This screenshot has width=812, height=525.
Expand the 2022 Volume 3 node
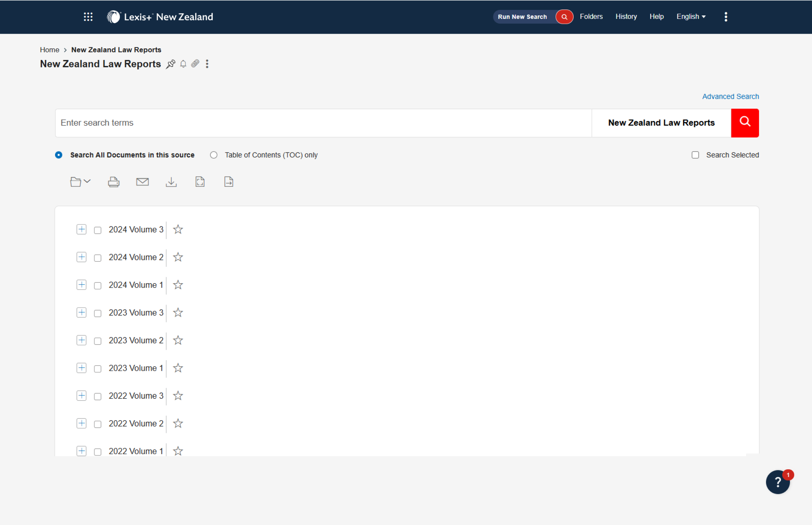pyautogui.click(x=81, y=395)
